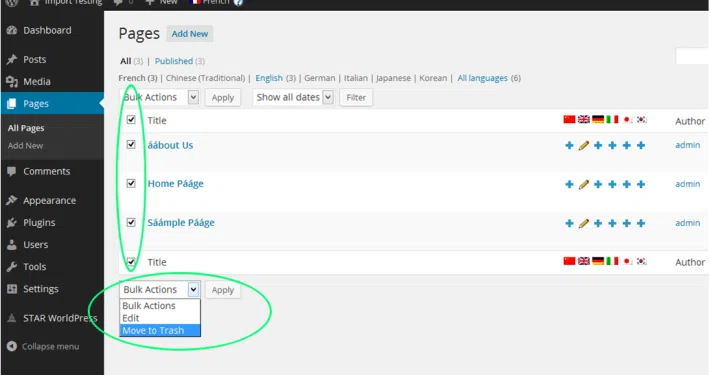Image resolution: width=710 pixels, height=375 pixels.
Task: Click the Collapse menu arrow icon
Action: coord(12,346)
